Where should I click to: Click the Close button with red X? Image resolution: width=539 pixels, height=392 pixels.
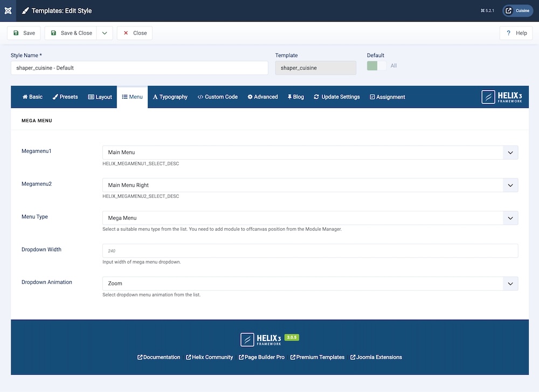[135, 33]
